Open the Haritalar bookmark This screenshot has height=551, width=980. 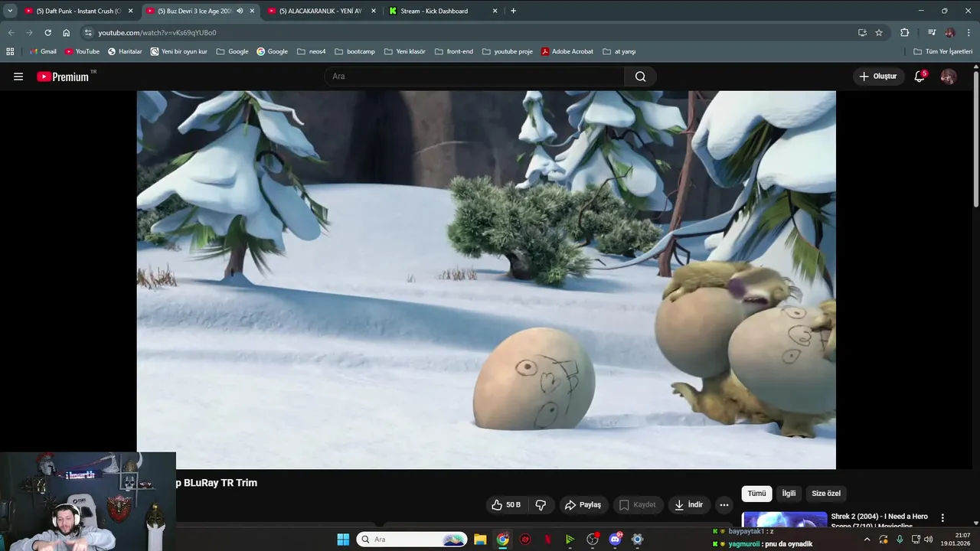[125, 51]
